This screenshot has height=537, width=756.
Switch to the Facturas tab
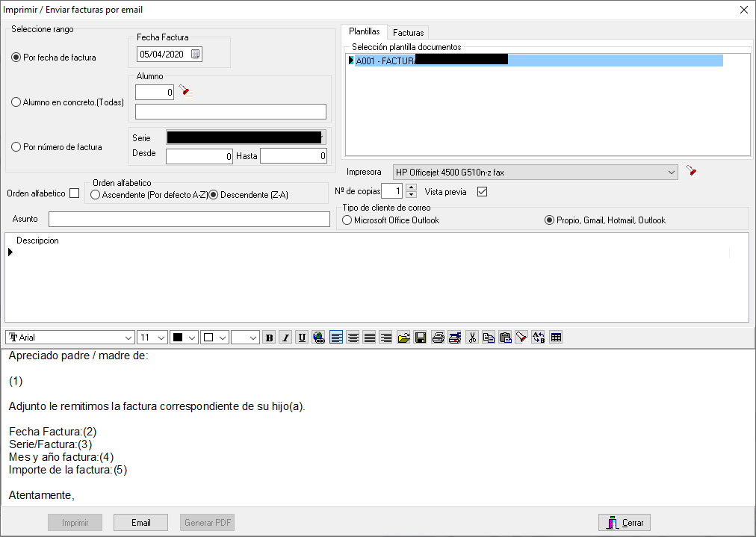408,33
